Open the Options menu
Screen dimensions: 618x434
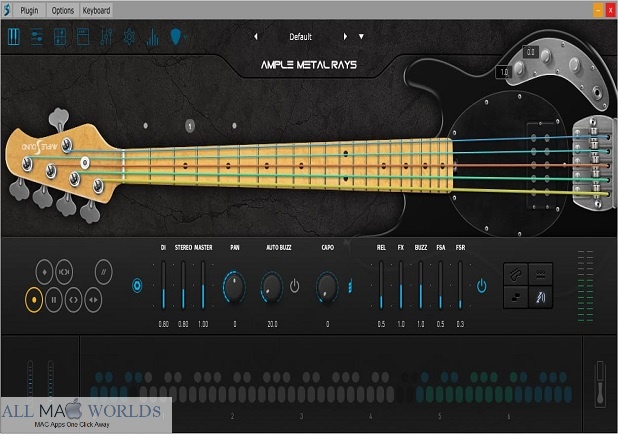(x=63, y=11)
